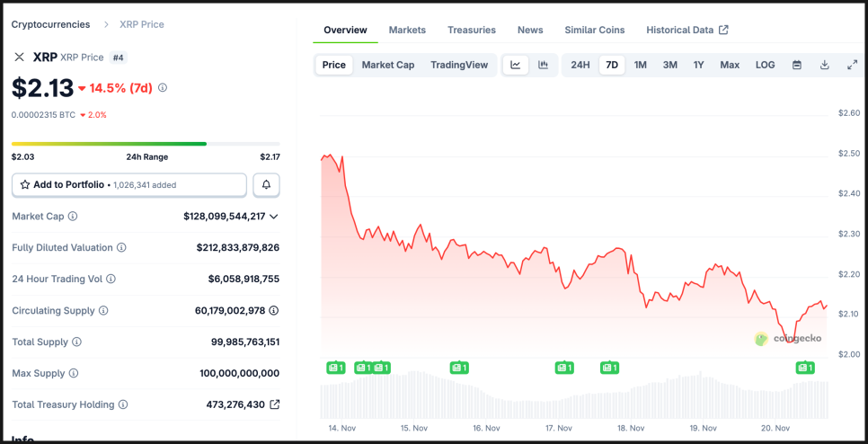
Task: Click the price alert bell icon
Action: [266, 184]
